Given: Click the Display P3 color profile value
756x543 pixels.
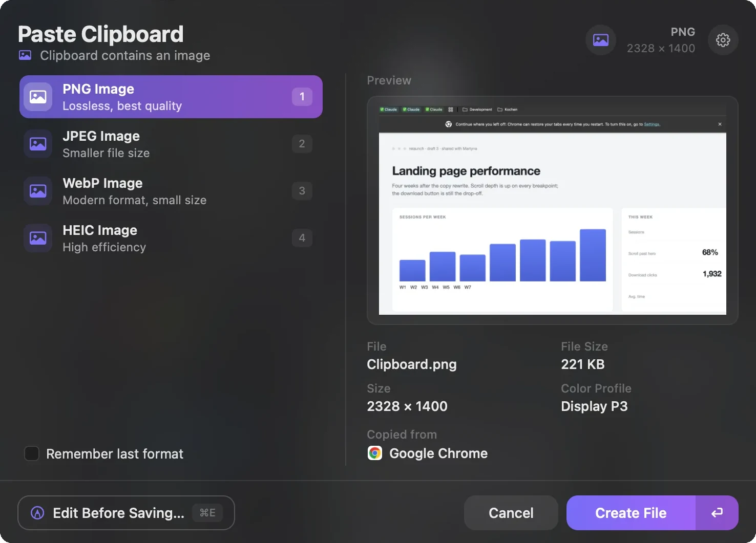Looking at the screenshot, I should tap(594, 406).
